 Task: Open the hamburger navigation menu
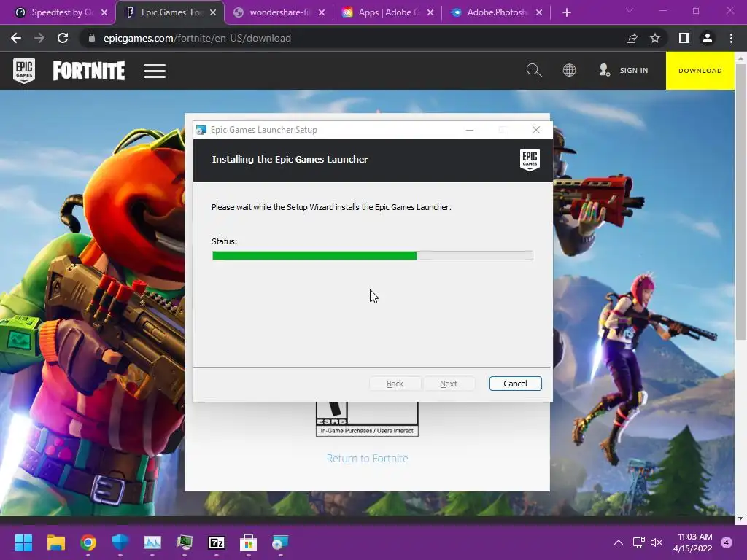coord(155,71)
